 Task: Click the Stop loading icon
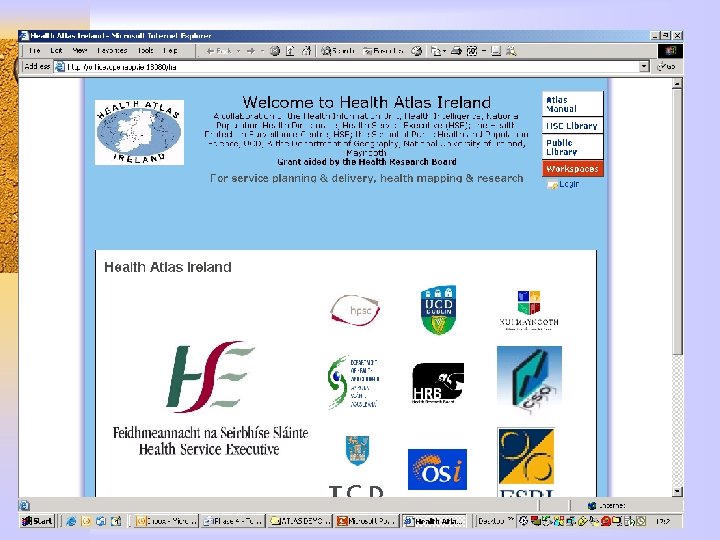click(275, 51)
